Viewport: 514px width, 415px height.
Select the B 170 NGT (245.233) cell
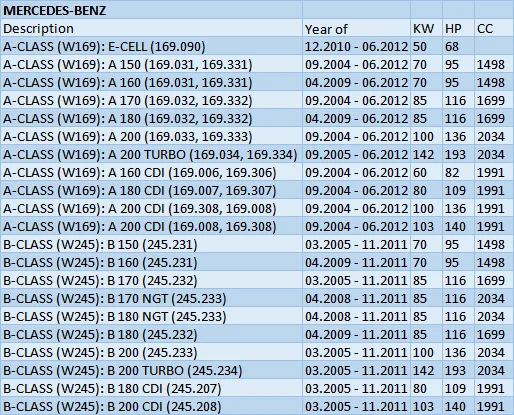152,298
